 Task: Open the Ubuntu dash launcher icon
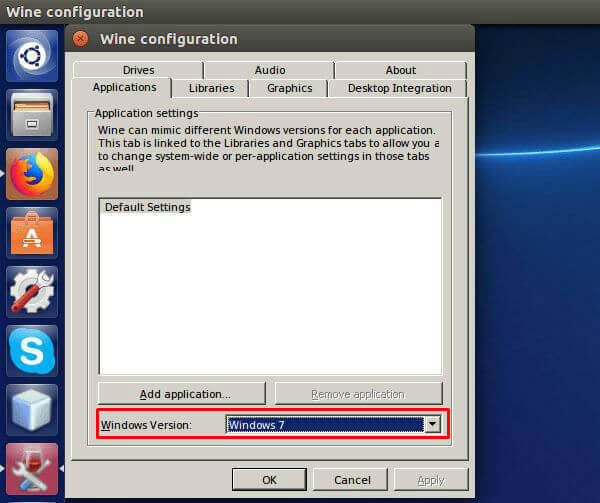[x=32, y=56]
